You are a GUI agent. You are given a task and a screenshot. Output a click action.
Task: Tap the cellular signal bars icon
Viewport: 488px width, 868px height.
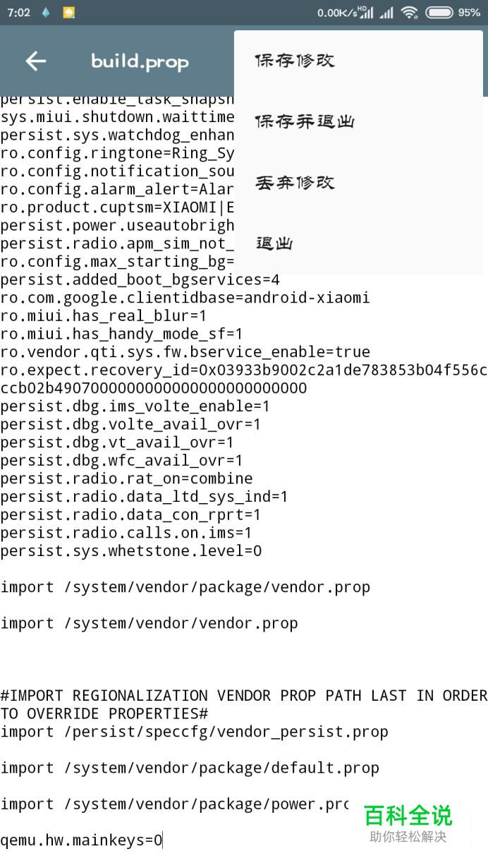pyautogui.click(x=386, y=13)
